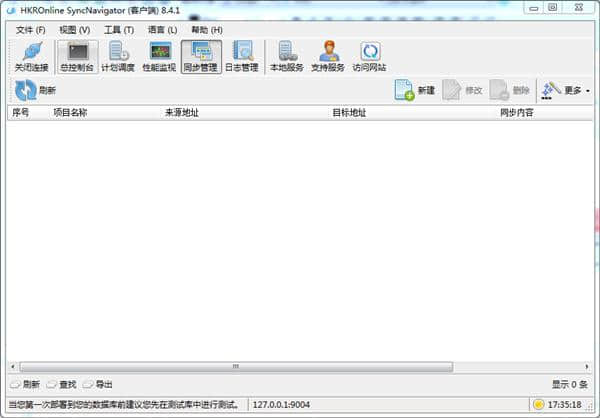
Task: Click the 显示 0 条 count text
Action: [x=569, y=384]
